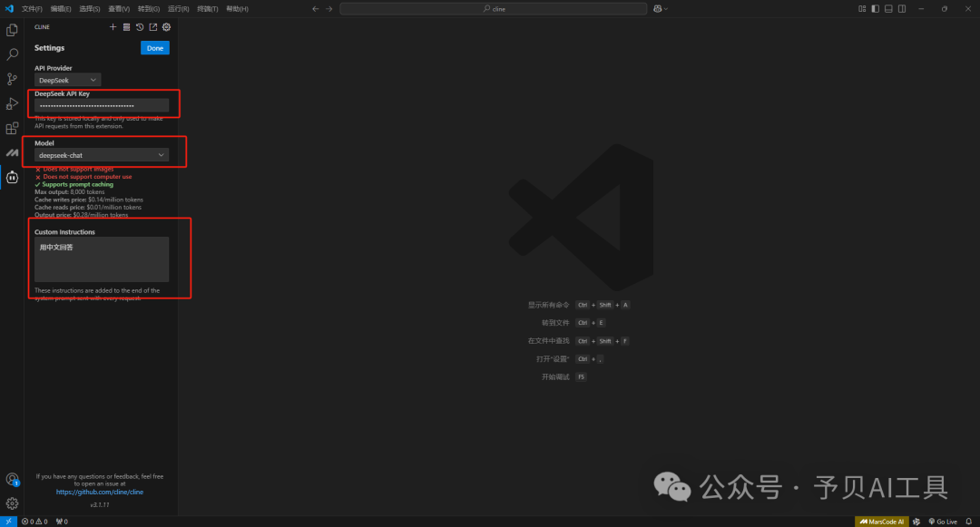Open the 选择(S) menu

coord(89,9)
